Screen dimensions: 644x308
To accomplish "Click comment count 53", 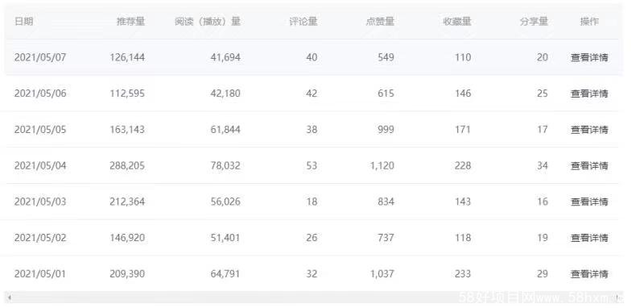I will 312,166.
